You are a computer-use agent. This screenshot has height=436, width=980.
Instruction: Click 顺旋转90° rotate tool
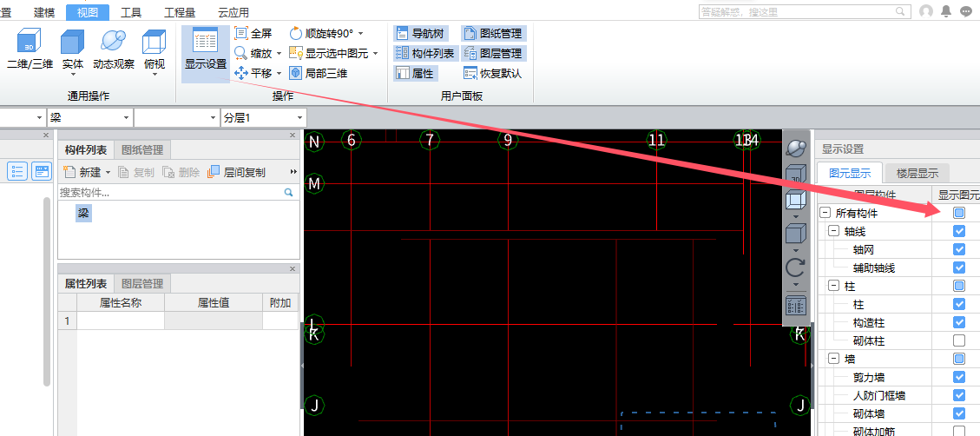[x=321, y=33]
